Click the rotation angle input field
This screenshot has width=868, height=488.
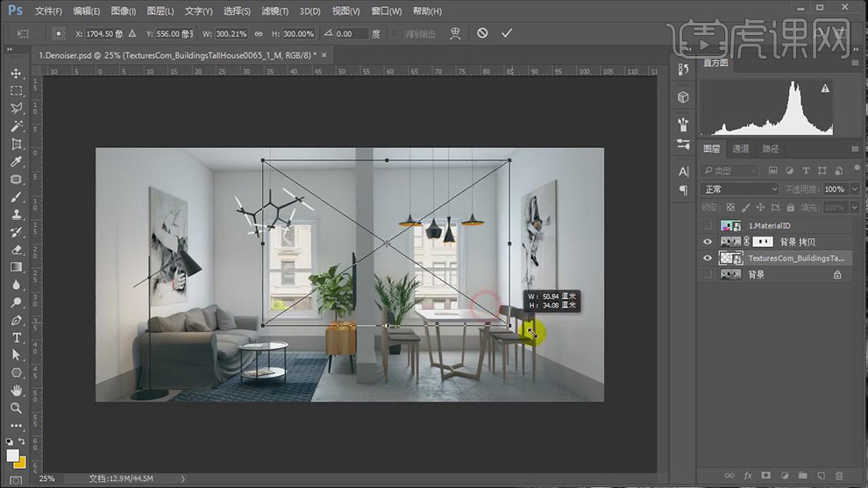point(351,33)
